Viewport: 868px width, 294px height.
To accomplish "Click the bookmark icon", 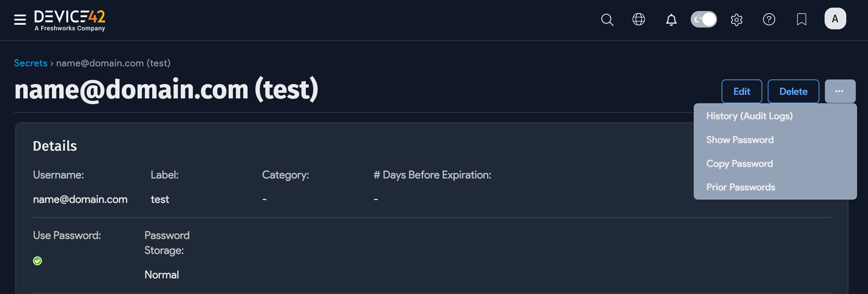I will click(x=801, y=20).
